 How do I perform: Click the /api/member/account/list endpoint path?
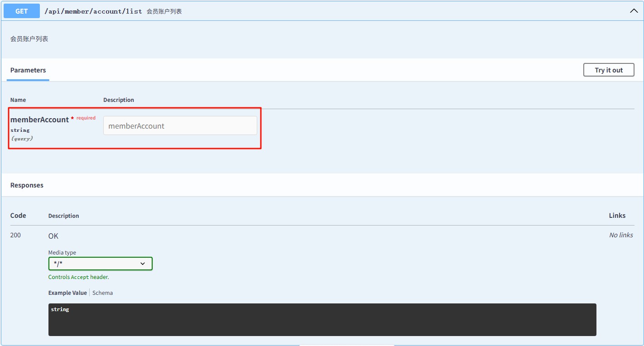click(93, 11)
